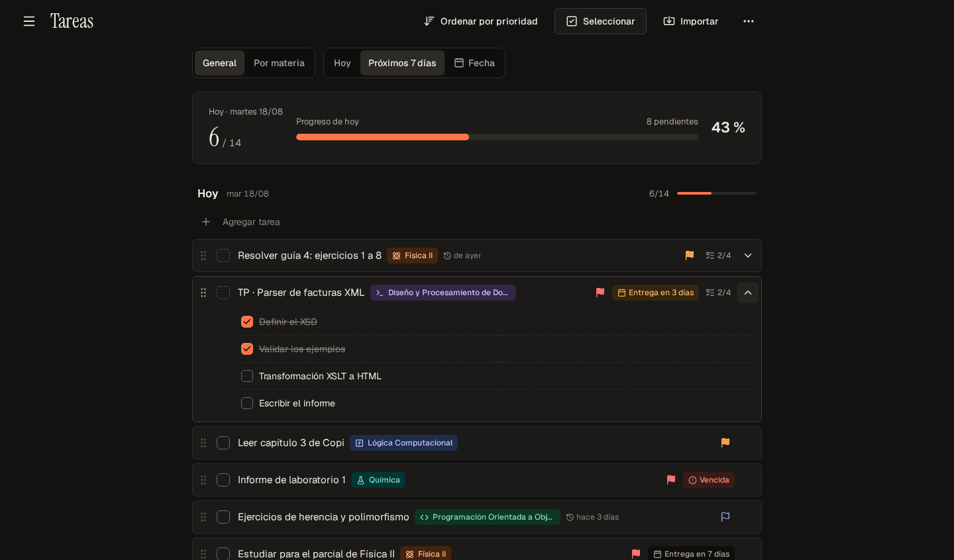The width and height of the screenshot is (954, 560).
Task: Check the Transformación XSLT a HTML subtask
Action: [247, 376]
